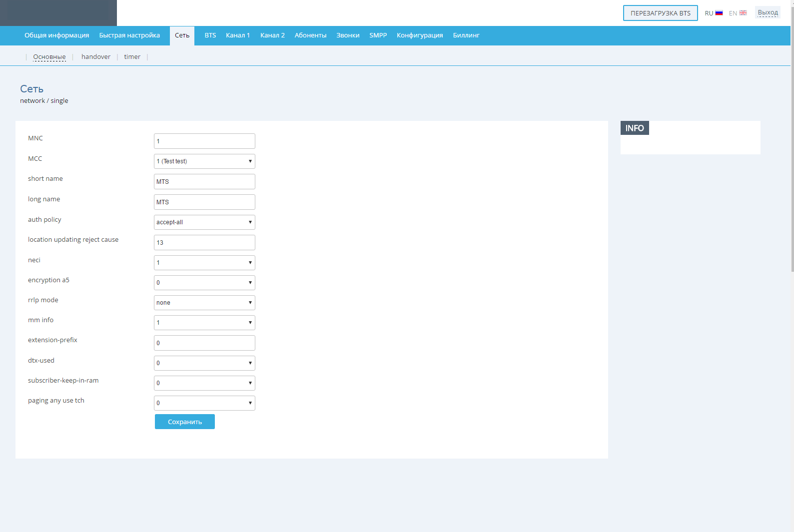
Task: Click the INFO panel header
Action: pos(635,128)
